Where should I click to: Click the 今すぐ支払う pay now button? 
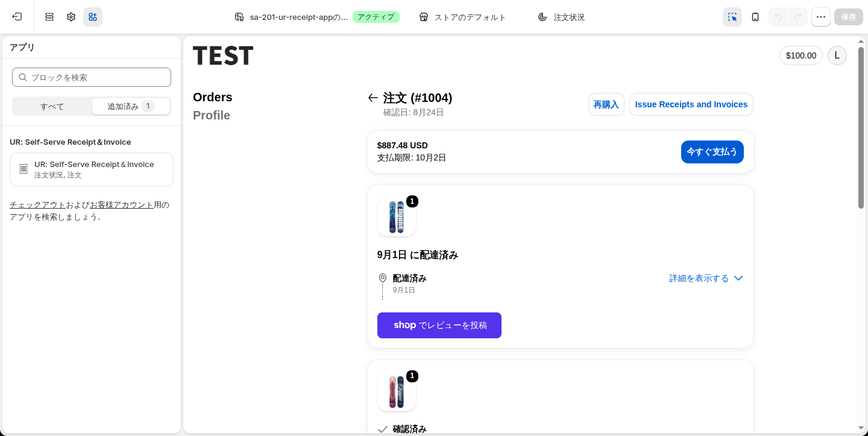[712, 152]
